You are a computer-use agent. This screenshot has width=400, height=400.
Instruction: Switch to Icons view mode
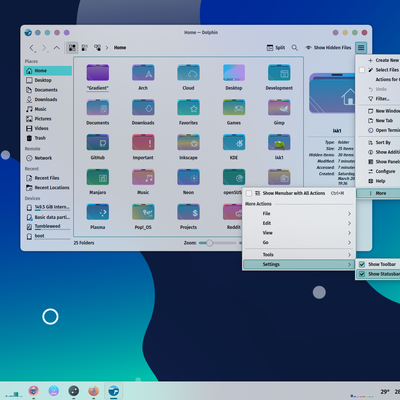pyautogui.click(x=72, y=48)
